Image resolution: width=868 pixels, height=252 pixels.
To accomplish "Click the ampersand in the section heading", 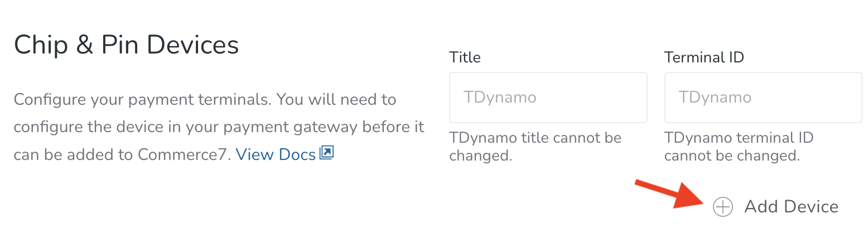I will point(85,45).
